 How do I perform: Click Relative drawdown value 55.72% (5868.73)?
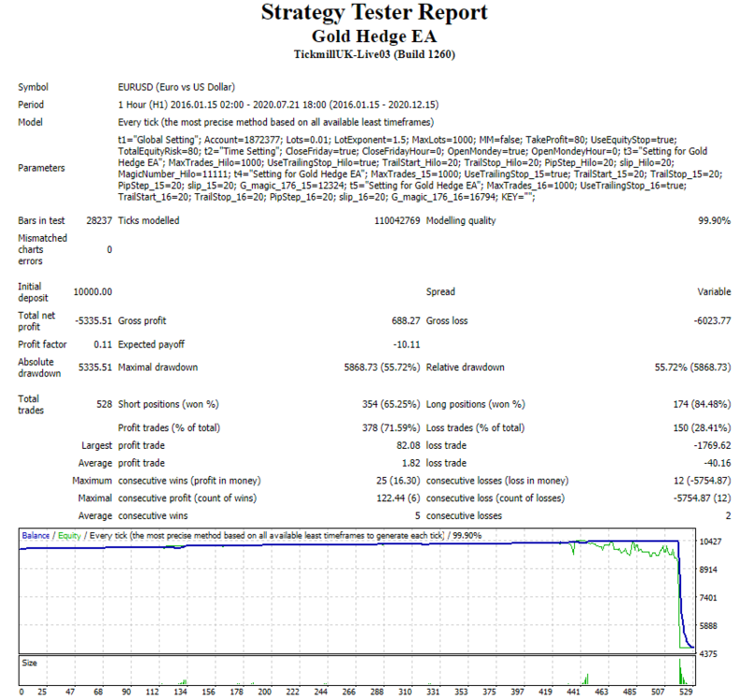[692, 367]
